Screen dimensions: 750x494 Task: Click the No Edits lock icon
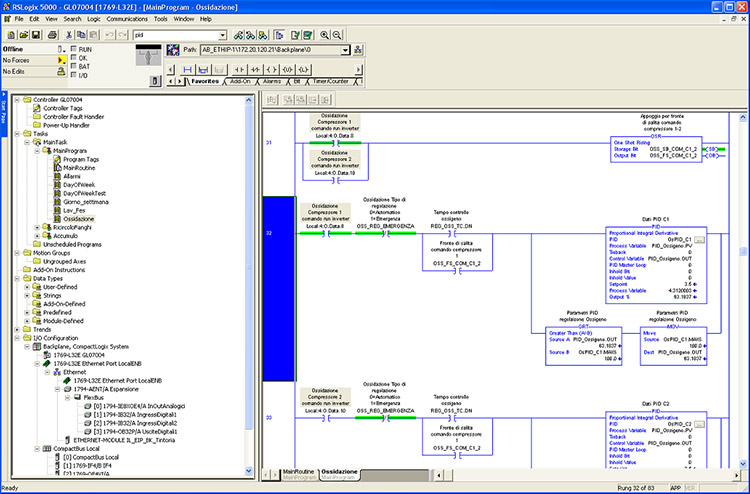click(x=61, y=72)
